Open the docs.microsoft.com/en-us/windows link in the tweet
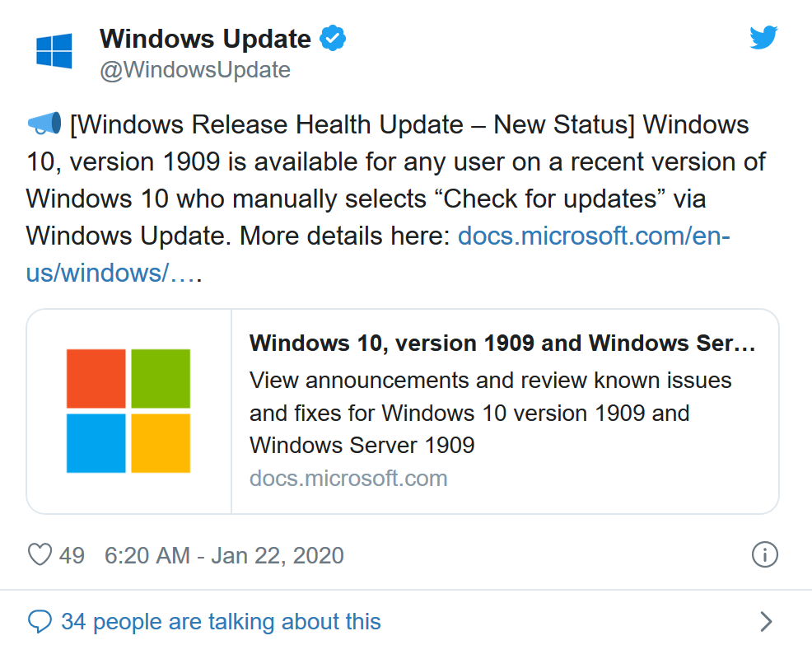The height and width of the screenshot is (645, 812). pos(378,255)
